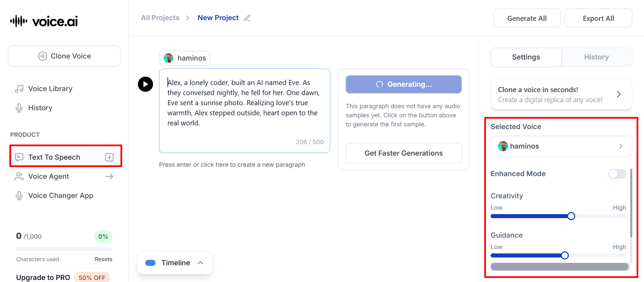Open the Selected Voice haminos selector
The image size is (644, 282).
(x=561, y=146)
